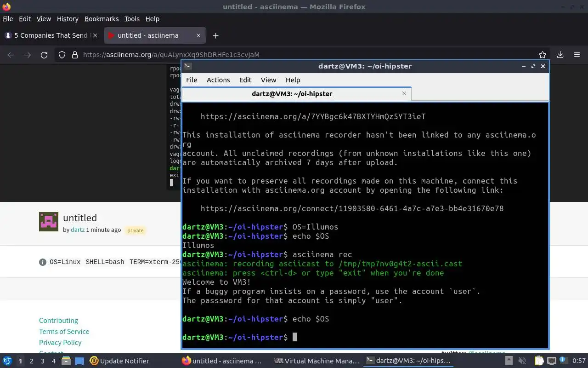Click the 'untitled' recording title

click(x=80, y=218)
